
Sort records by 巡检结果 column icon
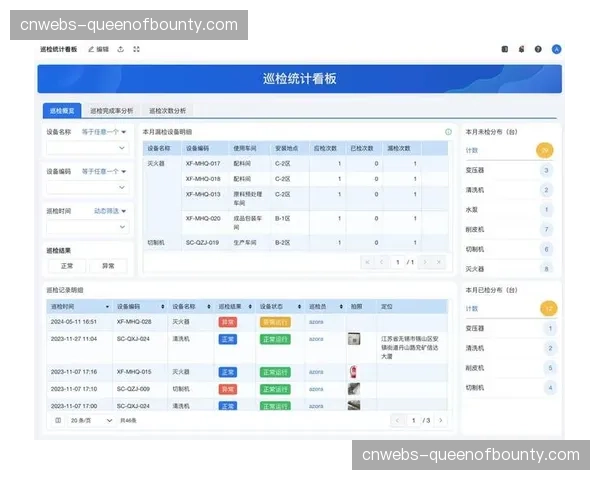click(250, 307)
